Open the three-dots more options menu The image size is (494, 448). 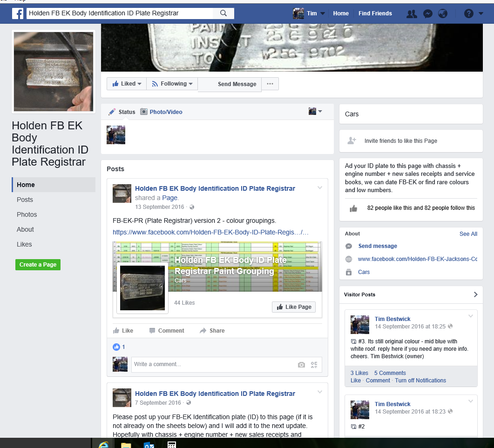tap(270, 84)
